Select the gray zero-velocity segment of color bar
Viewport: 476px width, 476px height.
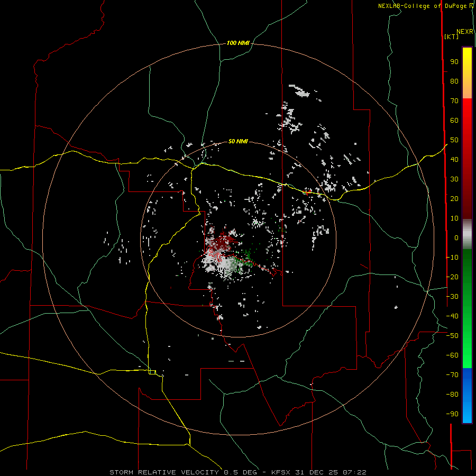pyautogui.click(x=467, y=234)
